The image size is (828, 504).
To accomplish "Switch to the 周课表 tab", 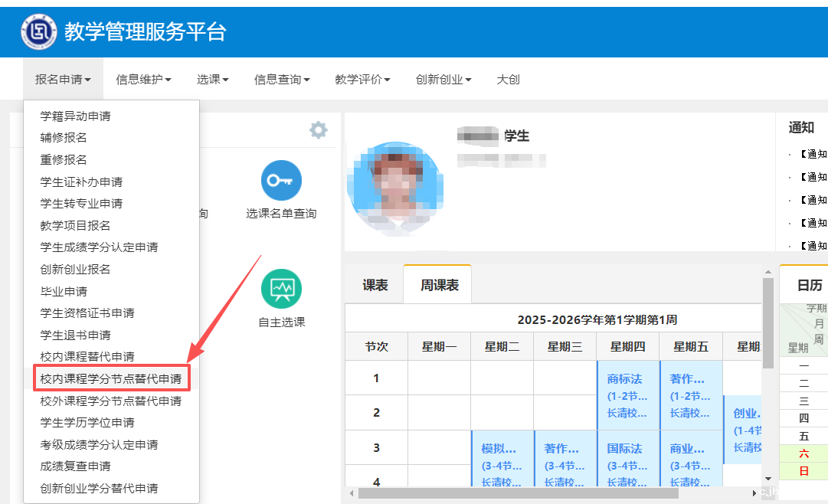I will (x=439, y=285).
